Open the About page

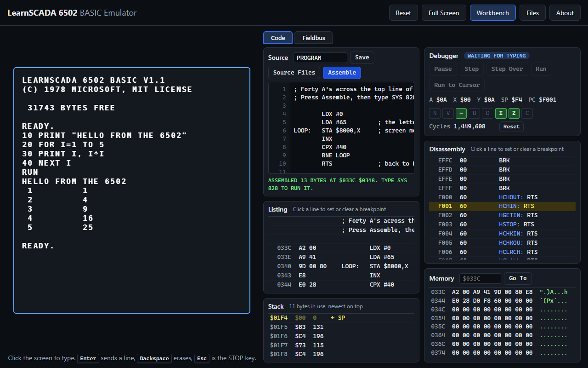[565, 13]
